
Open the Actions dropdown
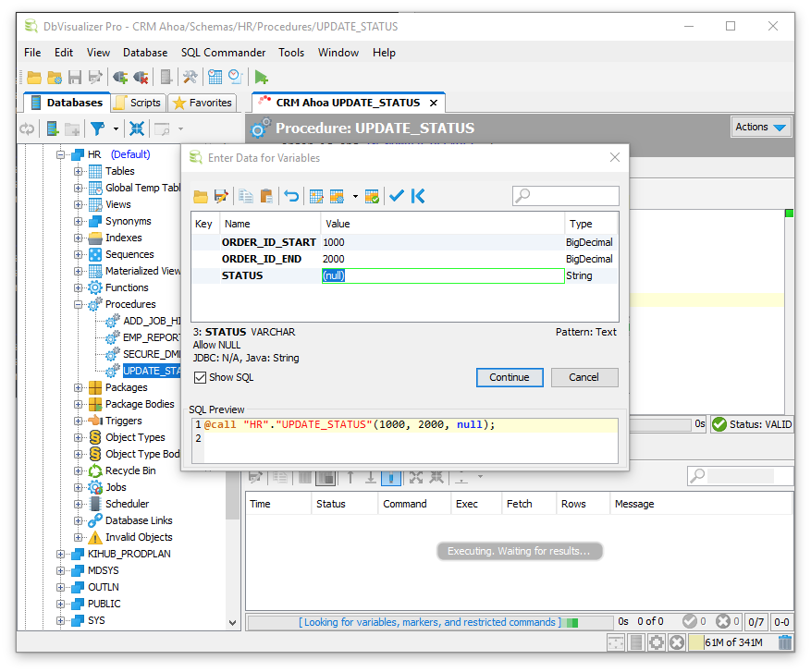point(761,128)
